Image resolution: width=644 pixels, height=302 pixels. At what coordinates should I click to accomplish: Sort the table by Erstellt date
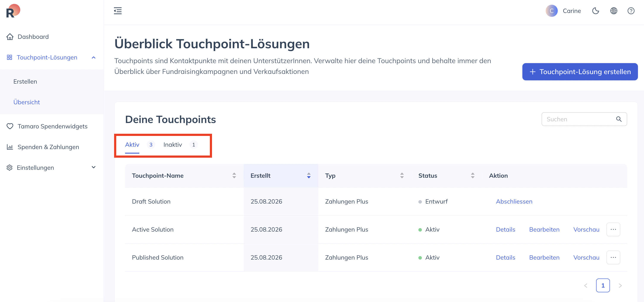[x=309, y=176]
